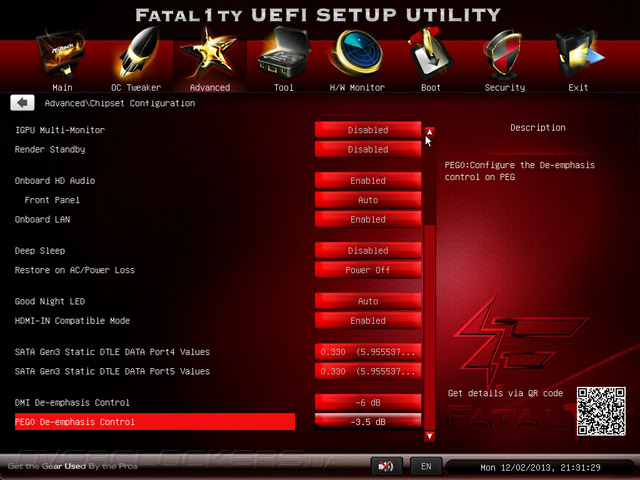The width and height of the screenshot is (640, 480).
Task: Select DMI De-emphasis Control label
Action: click(72, 402)
